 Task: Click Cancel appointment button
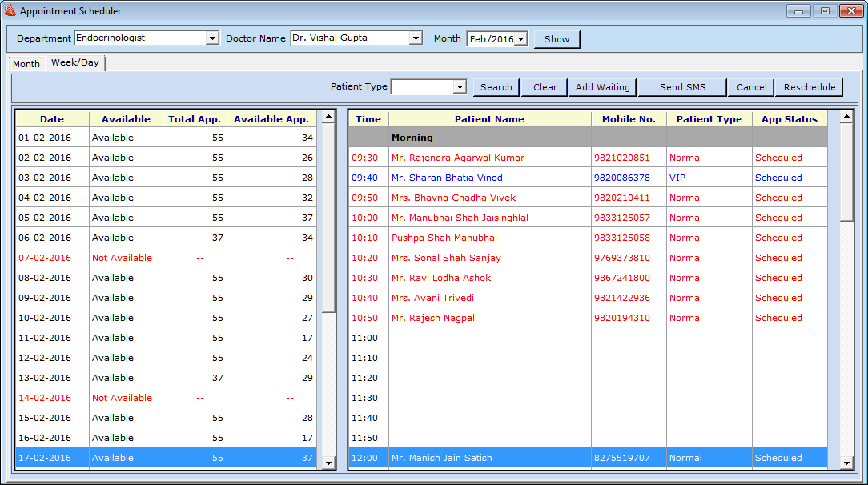coord(751,87)
